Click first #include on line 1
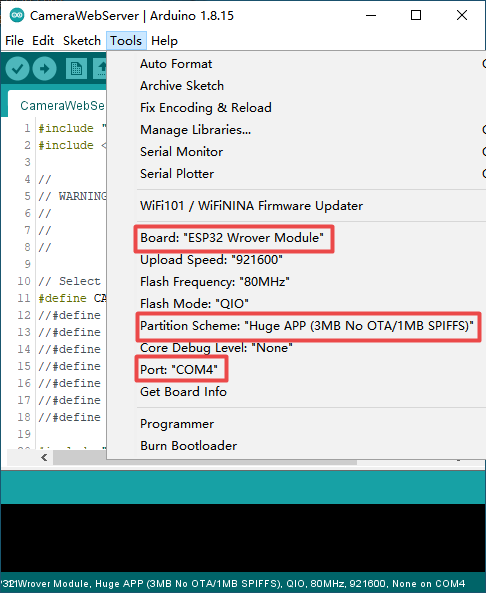 (x=66, y=128)
